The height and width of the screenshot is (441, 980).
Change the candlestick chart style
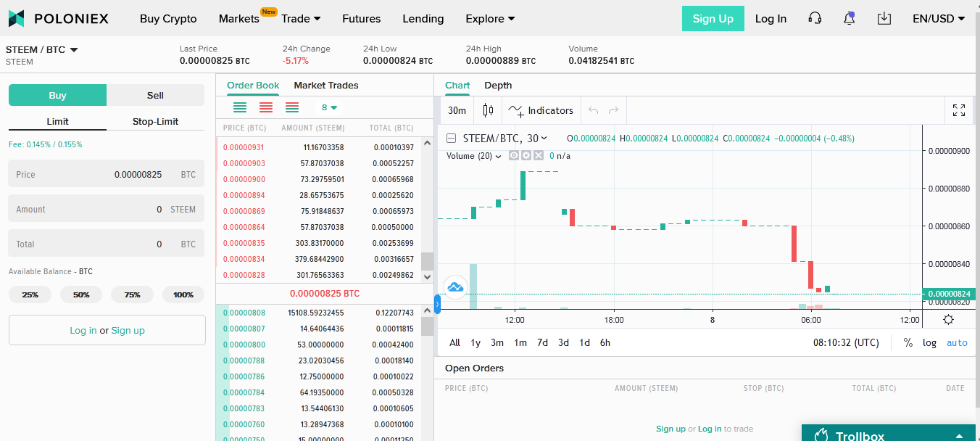tap(488, 110)
